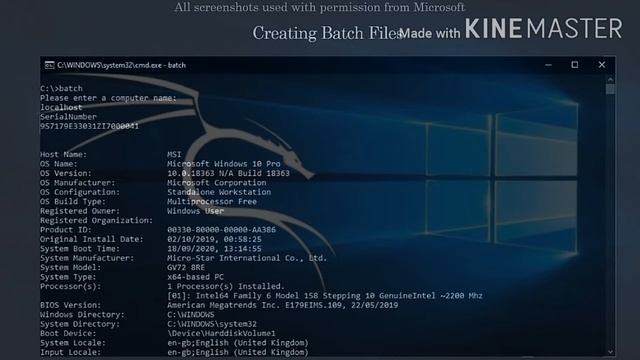Click the 'Windows Directory:' label
This screenshot has width=640, height=360.
[82, 314]
